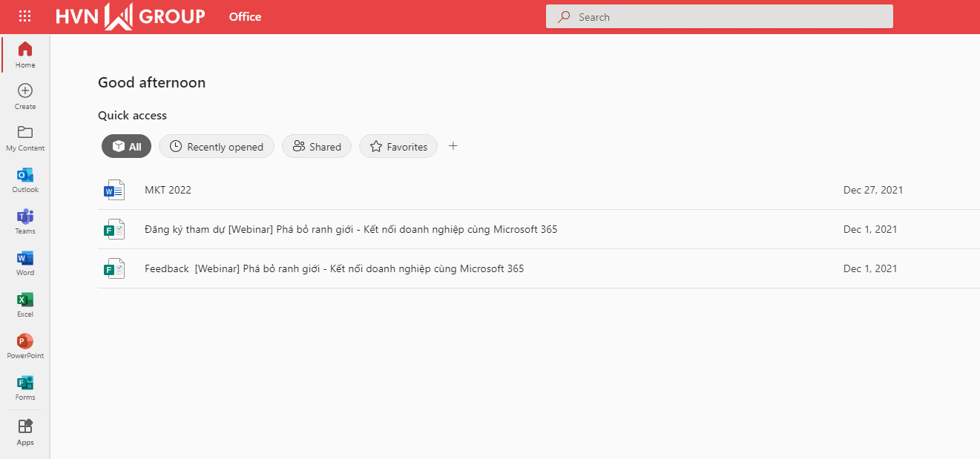Launch Outlook from the sidebar
The width and height of the screenshot is (980, 459).
pyautogui.click(x=25, y=179)
